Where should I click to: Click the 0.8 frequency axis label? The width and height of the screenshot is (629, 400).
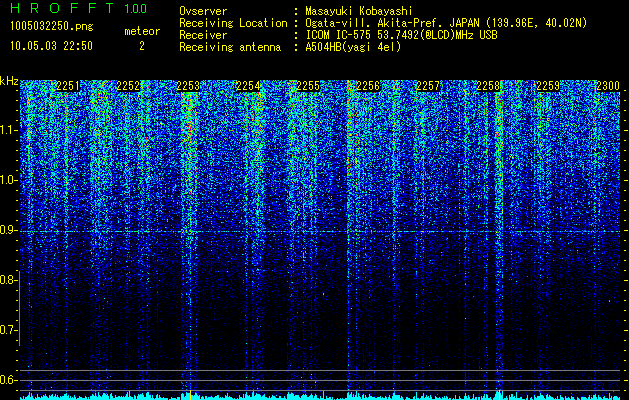(8, 280)
